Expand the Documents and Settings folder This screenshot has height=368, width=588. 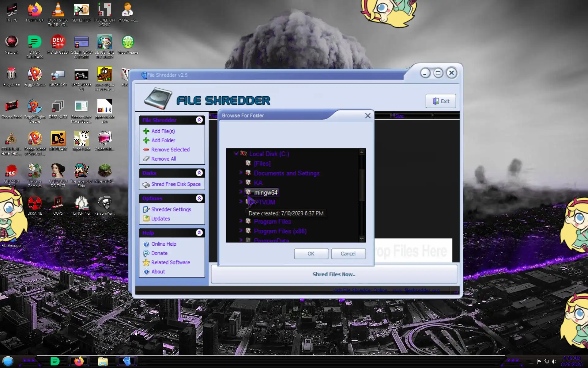coord(241,173)
